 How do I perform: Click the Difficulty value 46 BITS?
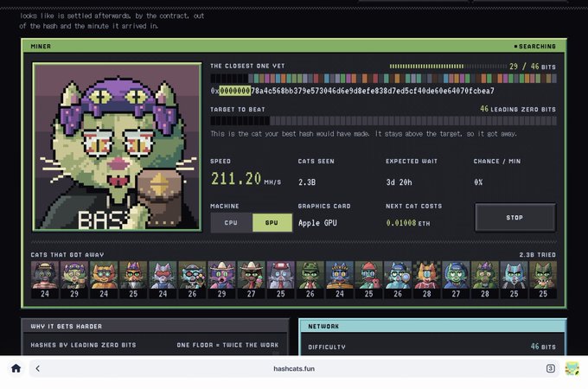(543, 347)
